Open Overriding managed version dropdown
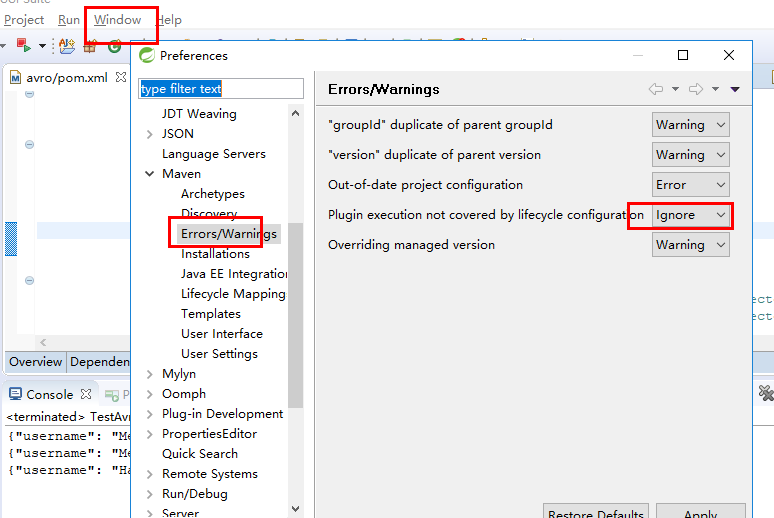Viewport: 774px width, 518px height. tap(691, 245)
